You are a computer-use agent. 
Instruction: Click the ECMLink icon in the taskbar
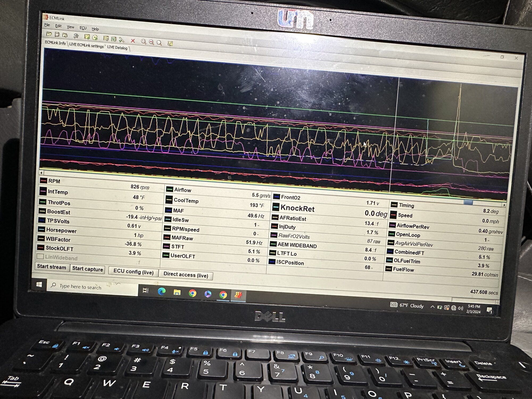(238, 295)
